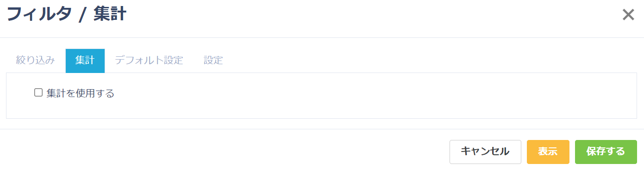The image size is (644, 170).
Task: Tick the box beside 集計を使用する
Action: tap(38, 92)
